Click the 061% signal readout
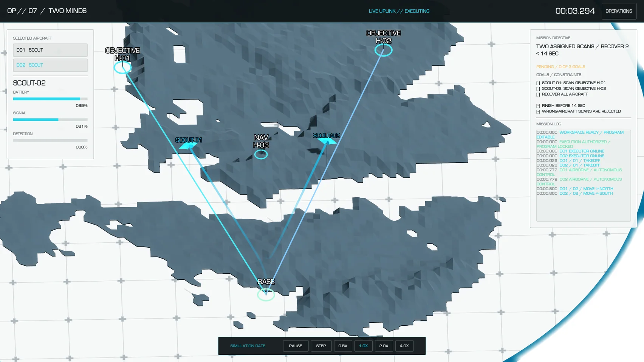644x362 pixels. 82,126
